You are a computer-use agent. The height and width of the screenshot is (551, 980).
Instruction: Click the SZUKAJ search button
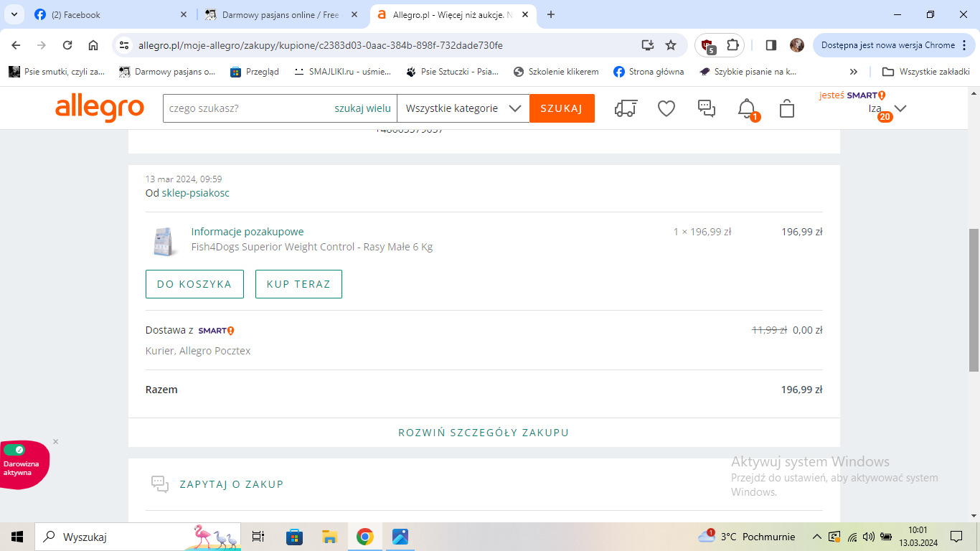click(562, 108)
